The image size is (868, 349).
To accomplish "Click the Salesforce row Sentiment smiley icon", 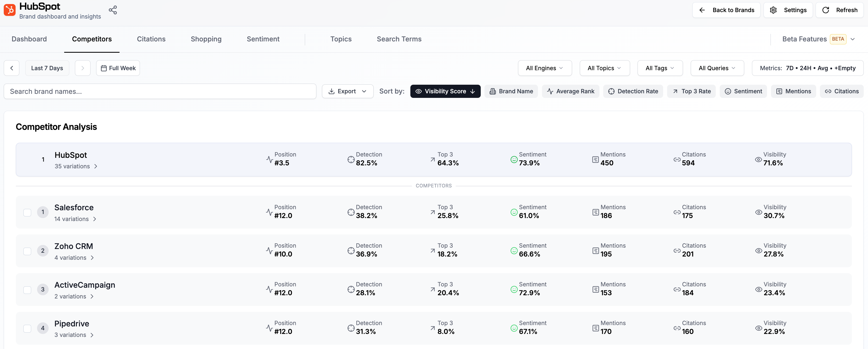I will 514,212.
